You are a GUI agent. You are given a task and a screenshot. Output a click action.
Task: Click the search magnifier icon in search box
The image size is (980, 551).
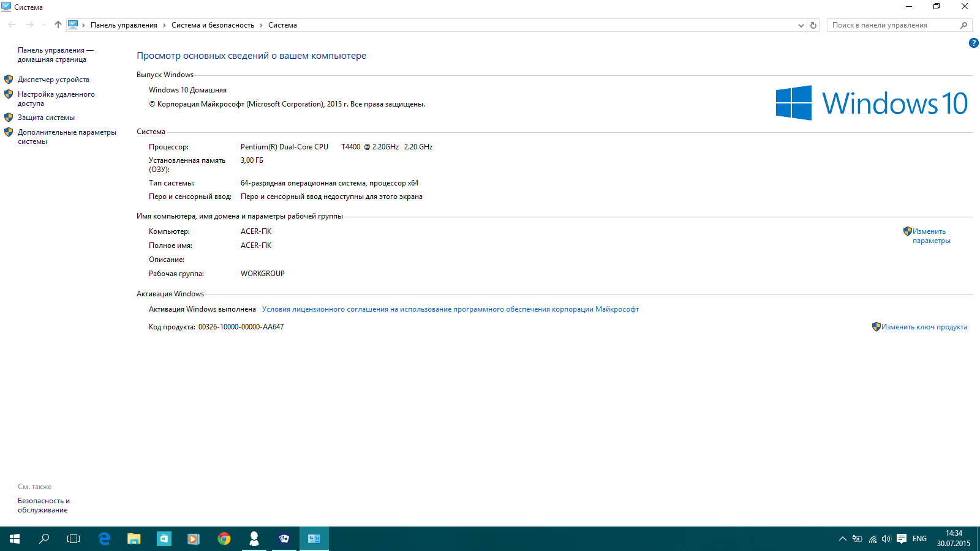(x=963, y=25)
